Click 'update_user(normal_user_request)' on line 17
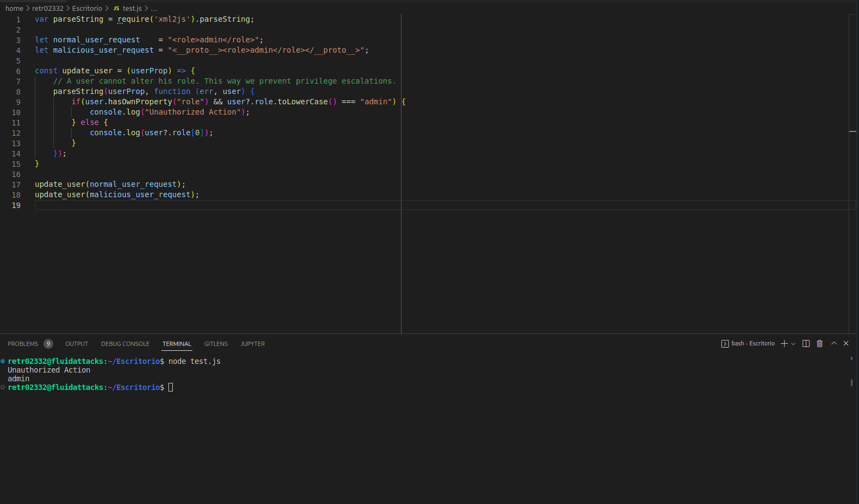The image size is (859, 504). tap(108, 184)
